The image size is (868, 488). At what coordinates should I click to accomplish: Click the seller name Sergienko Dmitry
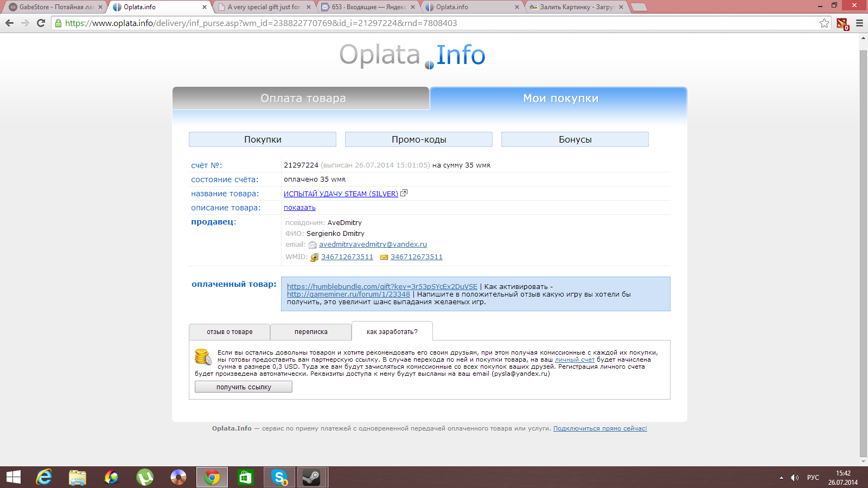(335, 234)
